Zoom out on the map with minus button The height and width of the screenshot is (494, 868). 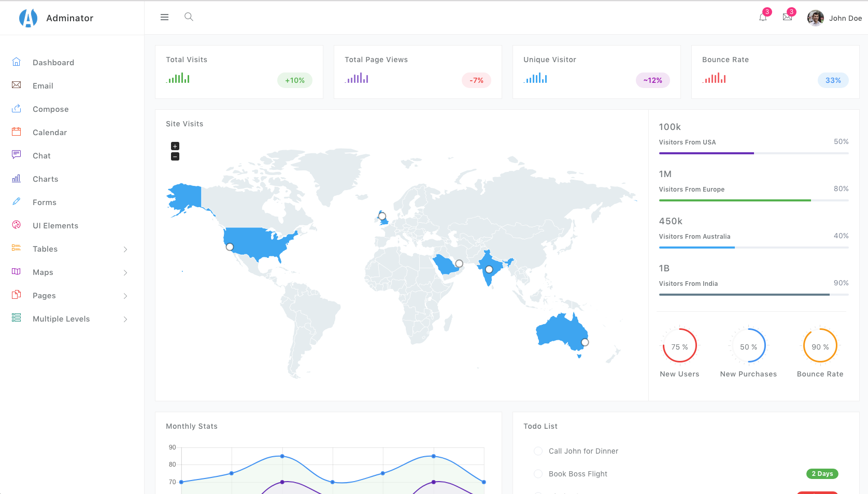(x=175, y=156)
